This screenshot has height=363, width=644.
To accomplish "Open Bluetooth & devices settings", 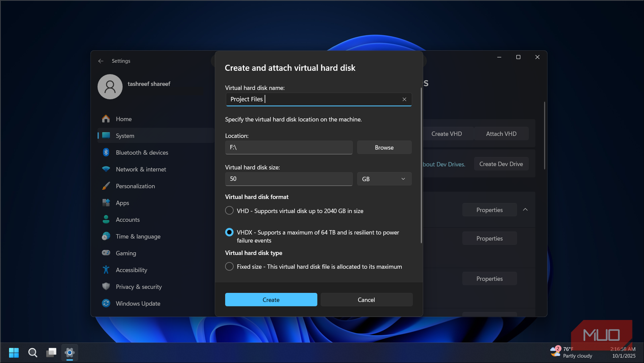I will (142, 153).
